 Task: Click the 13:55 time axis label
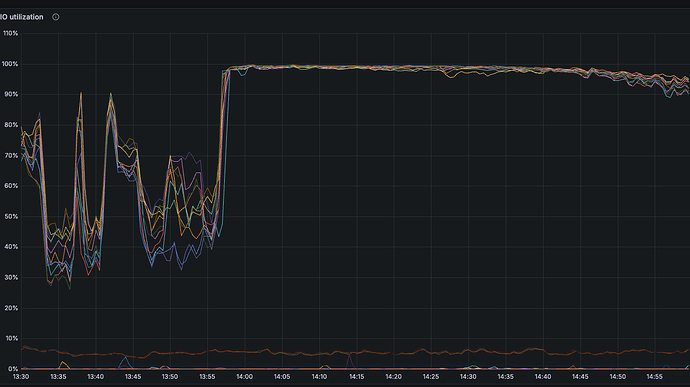[x=207, y=377]
